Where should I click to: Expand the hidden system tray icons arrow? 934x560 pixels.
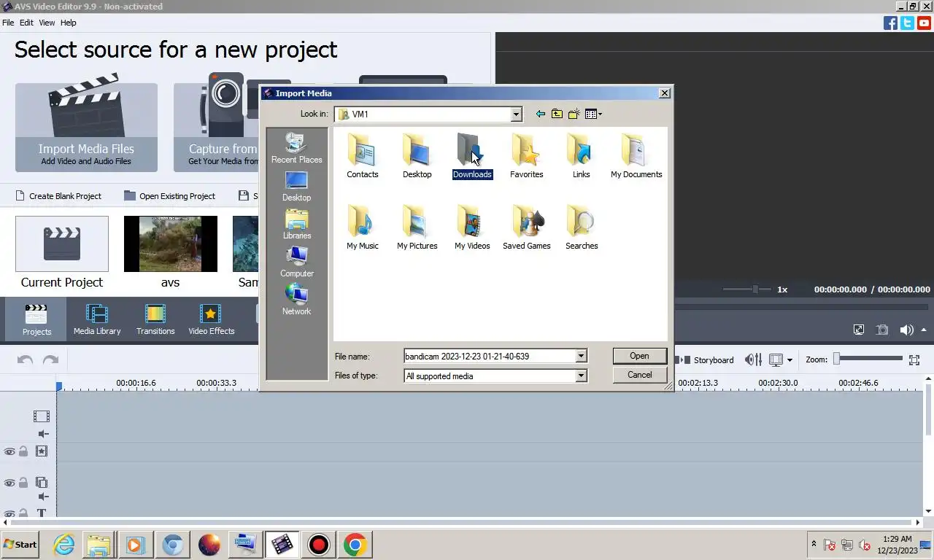click(814, 544)
